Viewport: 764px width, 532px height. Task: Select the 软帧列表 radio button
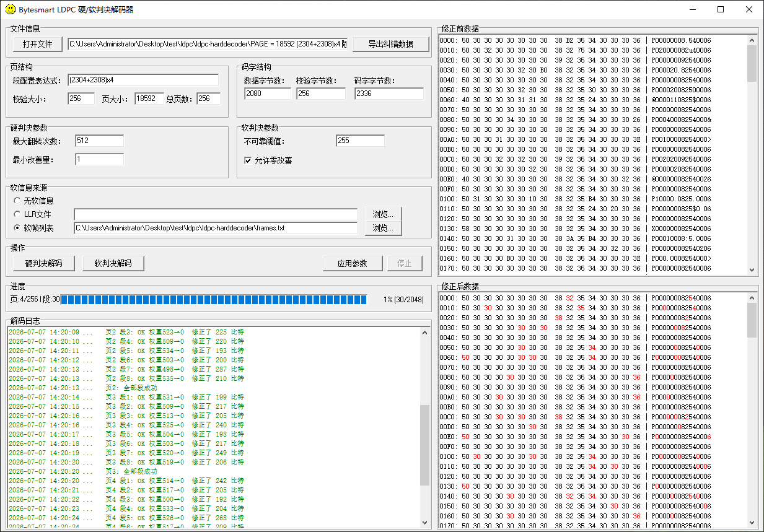(x=17, y=228)
